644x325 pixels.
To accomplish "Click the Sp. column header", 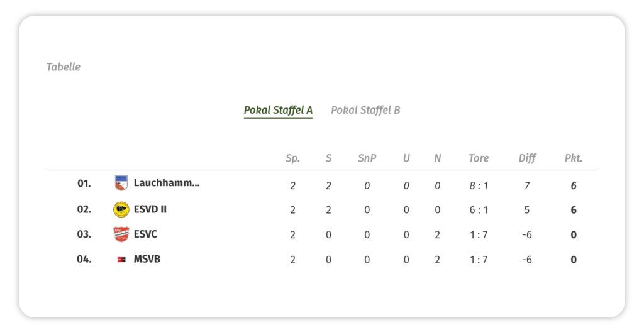I will 292,158.
